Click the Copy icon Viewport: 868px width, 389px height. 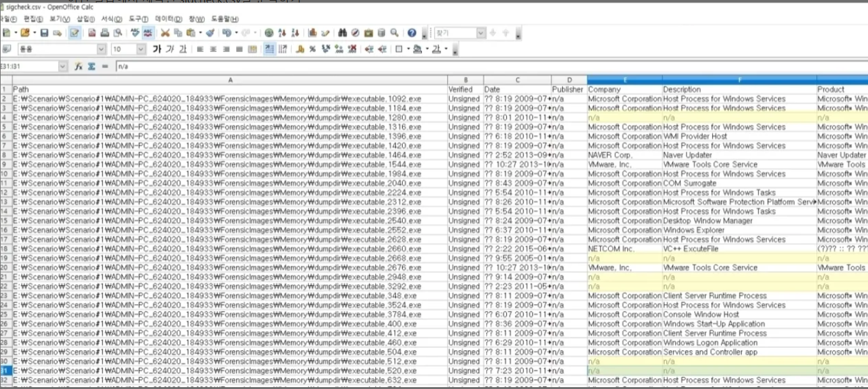[177, 33]
